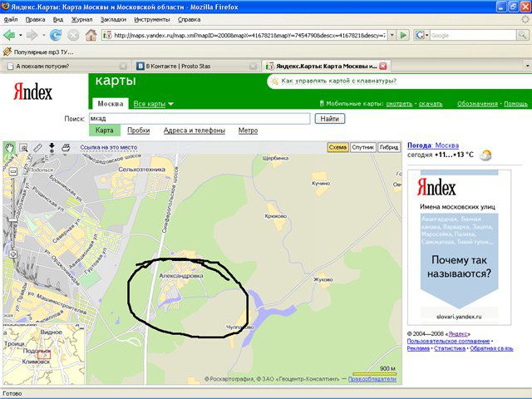
Task: Select the place-marker pin tool on map
Action: [x=52, y=147]
